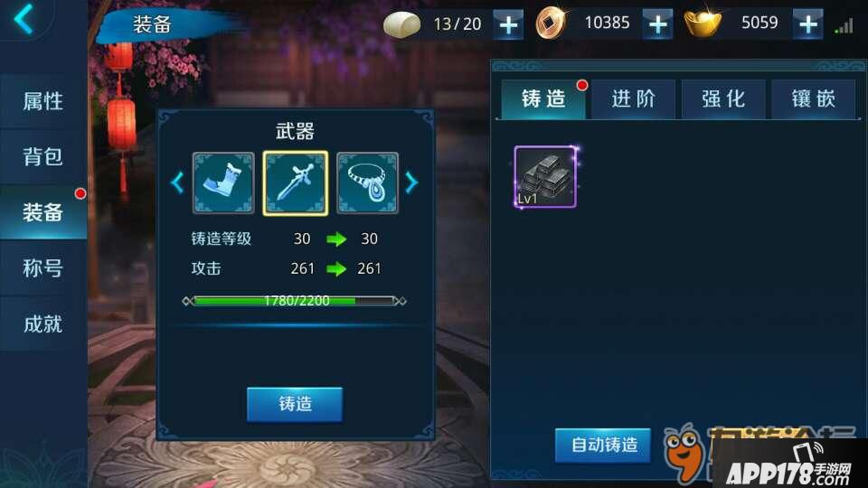Pick the Lv1 iron ingot material

545,177
